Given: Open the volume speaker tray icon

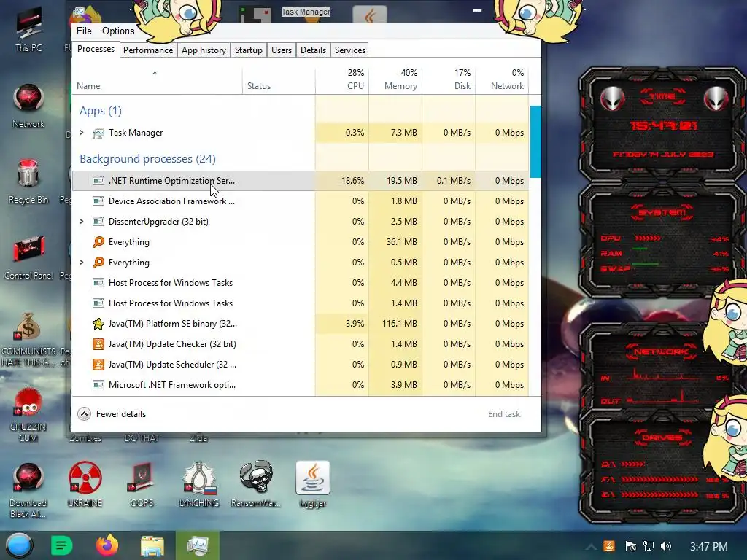Looking at the screenshot, I should coord(667,546).
